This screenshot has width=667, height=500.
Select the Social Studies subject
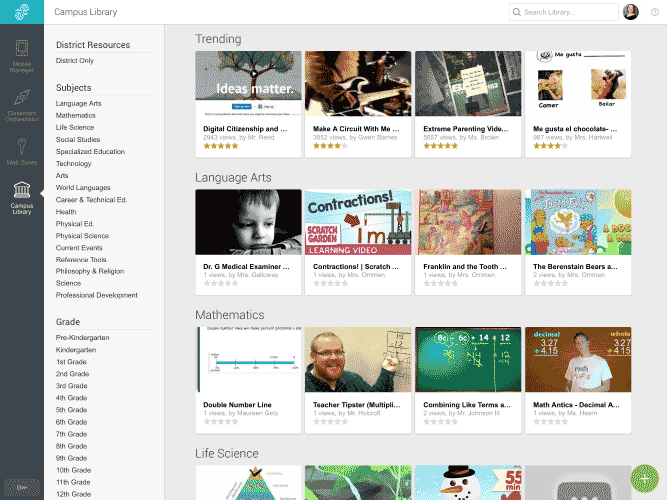[x=78, y=140]
